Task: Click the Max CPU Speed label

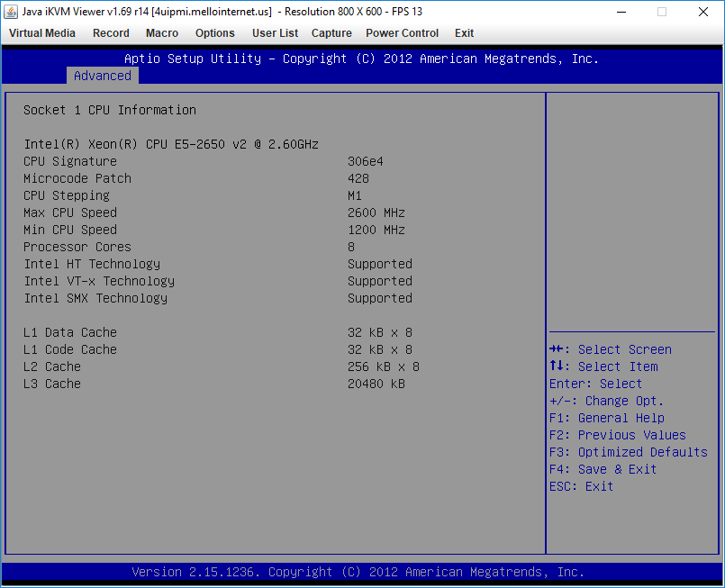Action: 70,213
